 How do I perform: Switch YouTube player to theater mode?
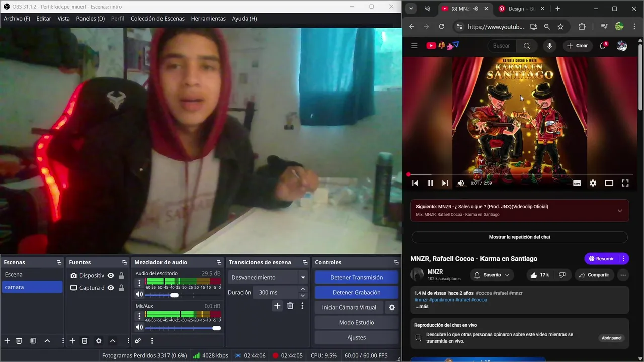[x=609, y=183]
